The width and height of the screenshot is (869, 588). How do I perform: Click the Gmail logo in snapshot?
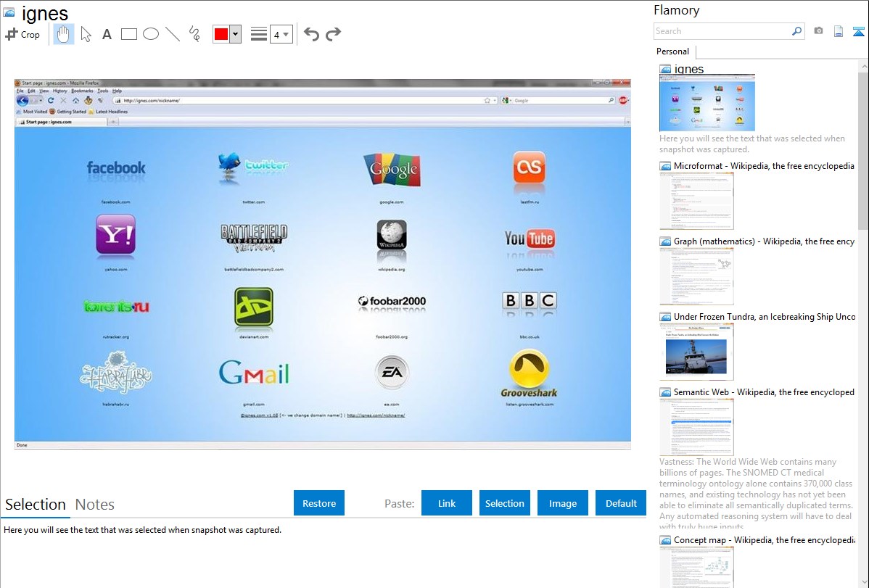[x=254, y=373]
